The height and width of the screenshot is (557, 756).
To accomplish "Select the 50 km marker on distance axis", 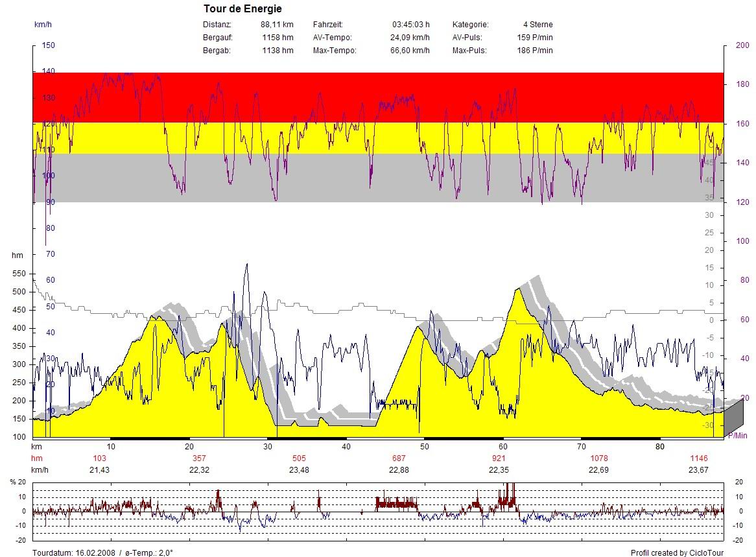I will [425, 447].
